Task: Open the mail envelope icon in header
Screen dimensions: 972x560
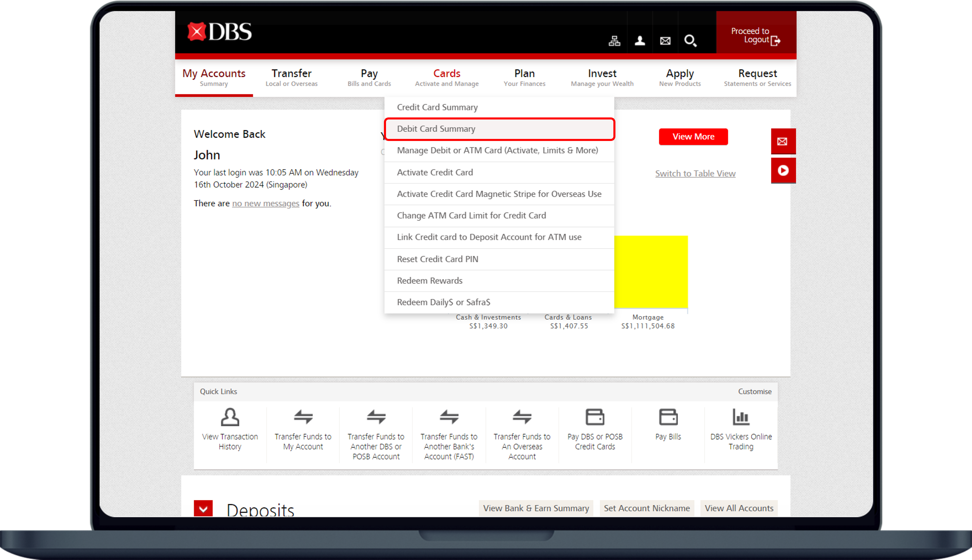Action: [665, 40]
